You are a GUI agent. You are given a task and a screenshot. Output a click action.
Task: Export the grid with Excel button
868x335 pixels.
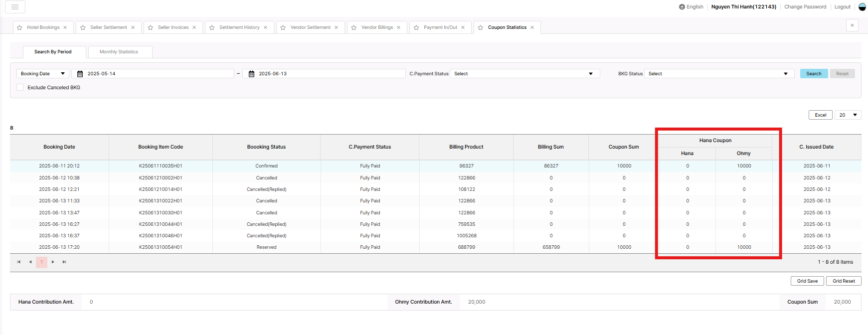820,115
